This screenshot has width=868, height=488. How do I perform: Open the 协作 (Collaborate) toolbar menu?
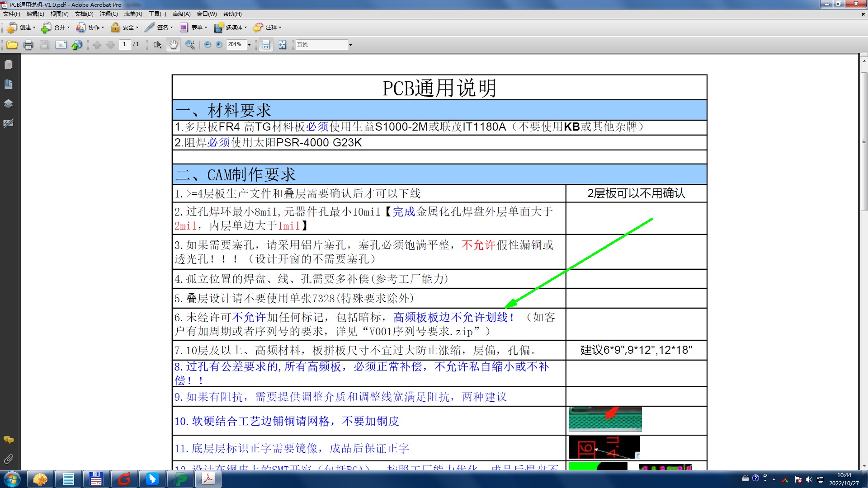click(x=90, y=28)
